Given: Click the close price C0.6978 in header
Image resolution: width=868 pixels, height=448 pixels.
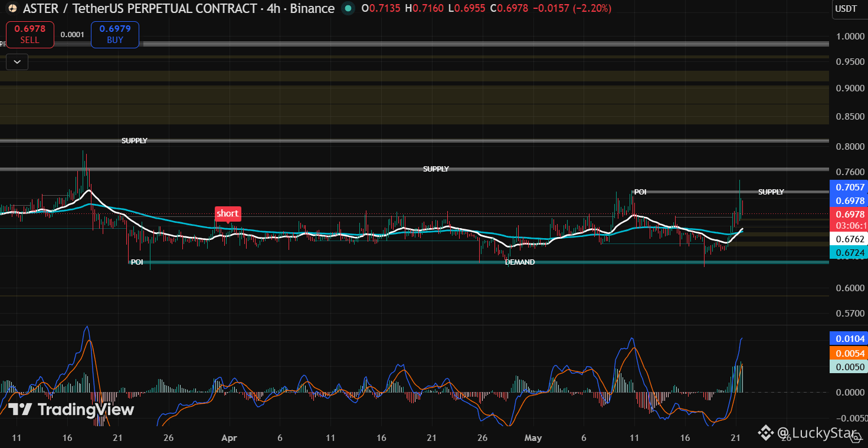Looking at the screenshot, I should [x=509, y=8].
